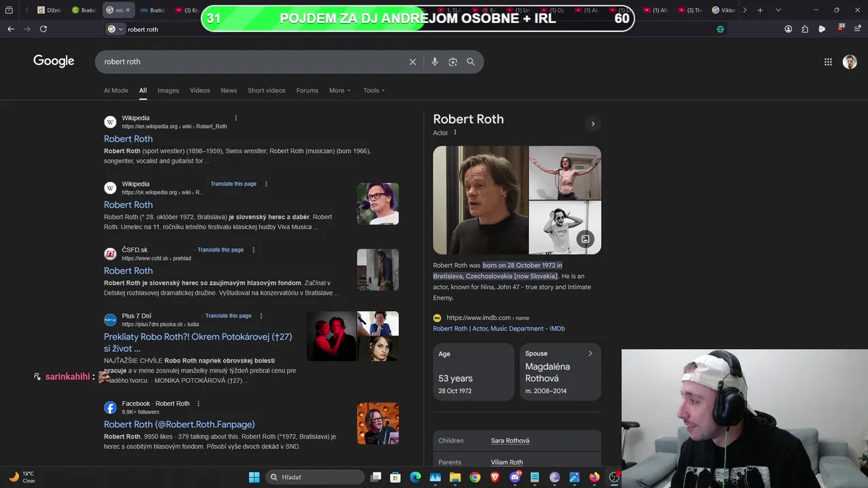
Task: Go back using browser back arrow
Action: tap(11, 29)
